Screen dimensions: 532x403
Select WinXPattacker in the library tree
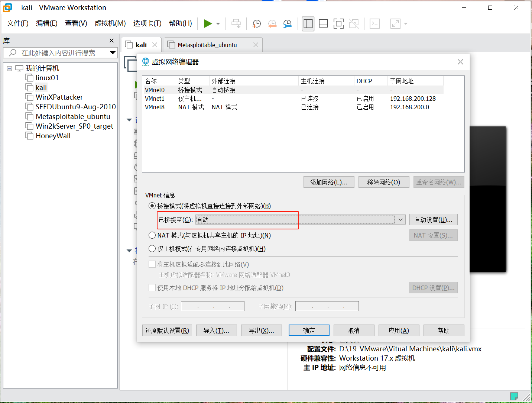(x=59, y=97)
